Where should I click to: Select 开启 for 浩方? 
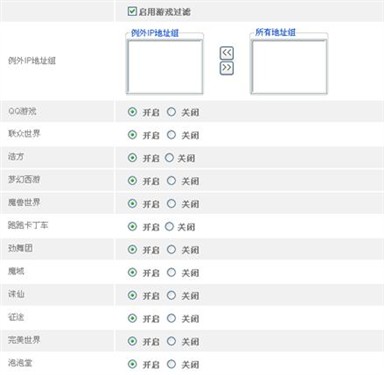[x=132, y=157]
